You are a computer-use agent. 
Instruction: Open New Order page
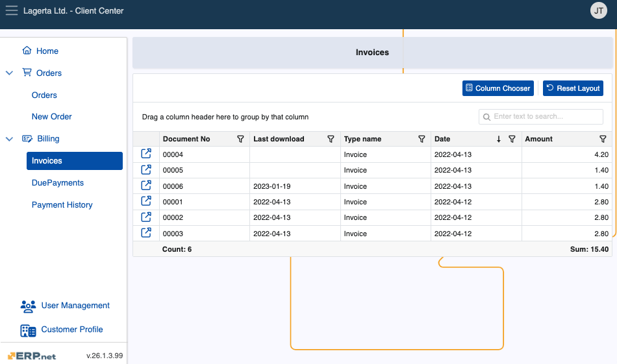(51, 116)
